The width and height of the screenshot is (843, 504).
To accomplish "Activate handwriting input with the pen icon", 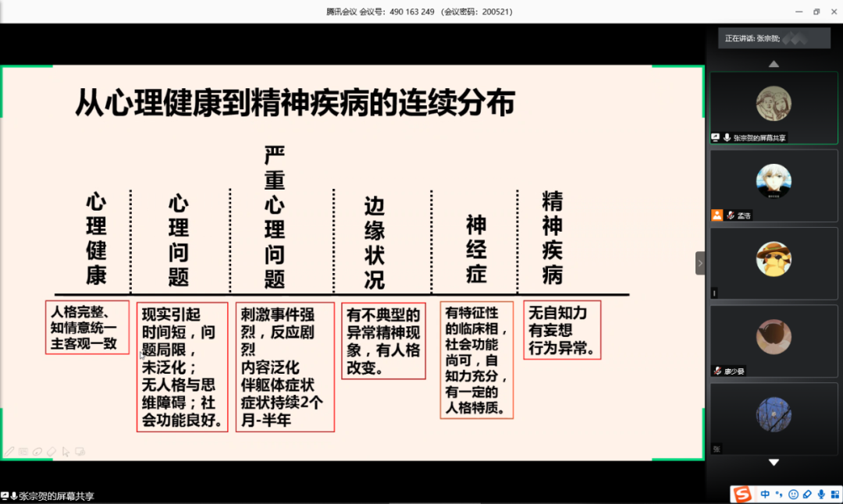I will [x=807, y=495].
